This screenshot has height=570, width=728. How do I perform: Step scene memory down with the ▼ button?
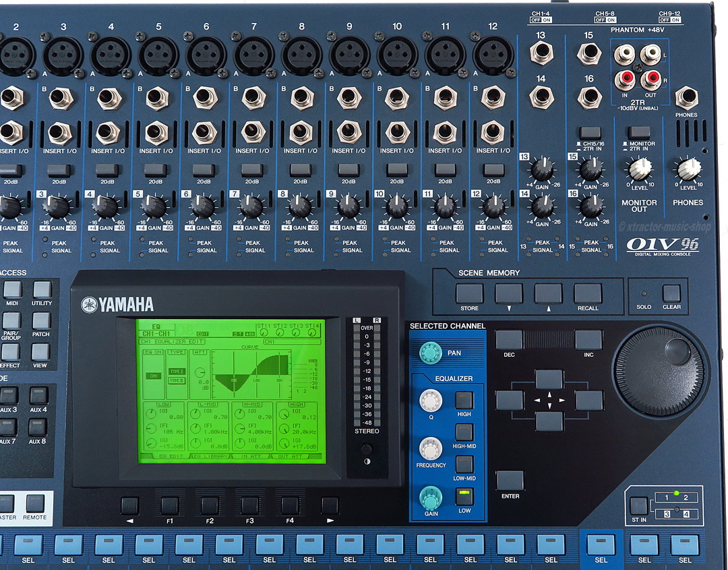(x=509, y=293)
